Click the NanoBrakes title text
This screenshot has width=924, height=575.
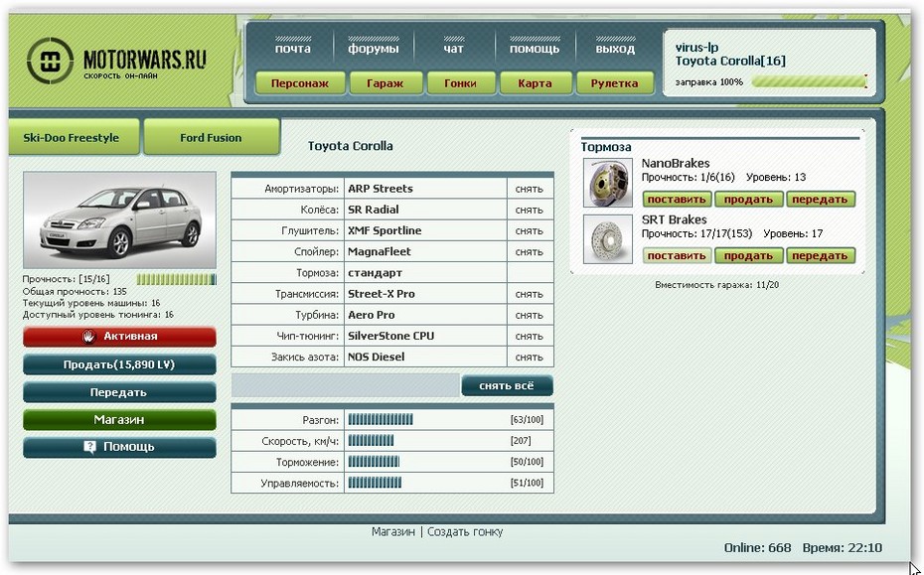(676, 163)
